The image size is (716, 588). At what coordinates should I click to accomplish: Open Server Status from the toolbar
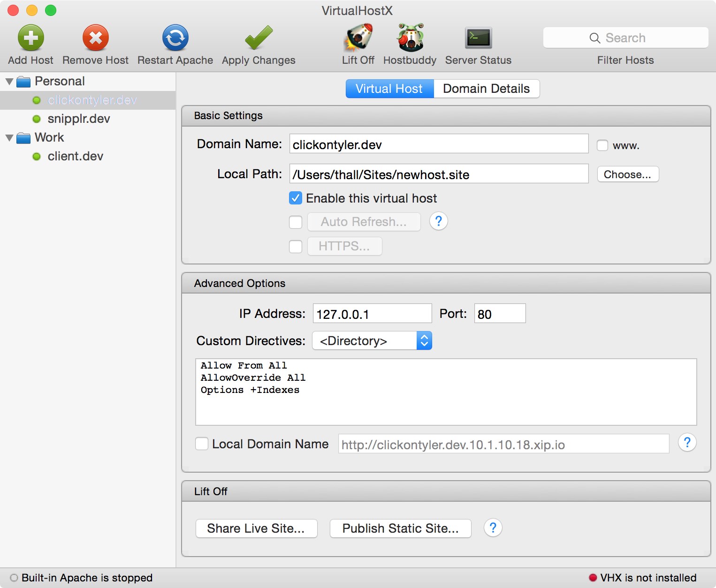[478, 38]
